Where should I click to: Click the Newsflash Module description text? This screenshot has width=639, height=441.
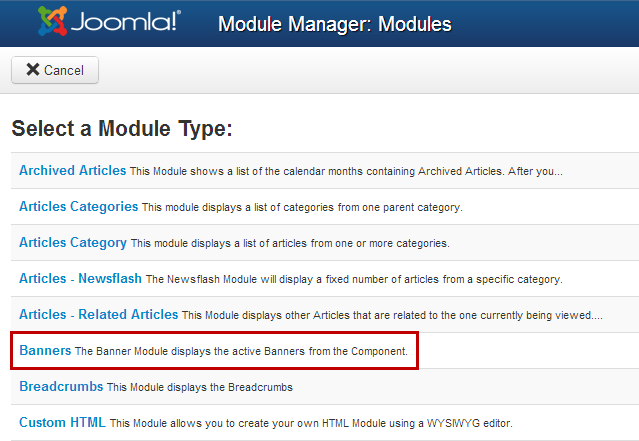click(x=354, y=279)
